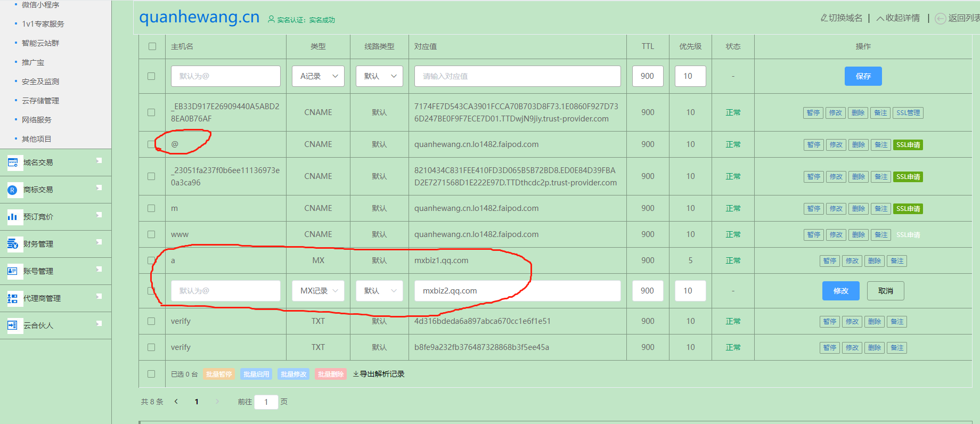The width and height of the screenshot is (980, 424).
Task: Open the A记录 record type dropdown
Action: point(318,76)
